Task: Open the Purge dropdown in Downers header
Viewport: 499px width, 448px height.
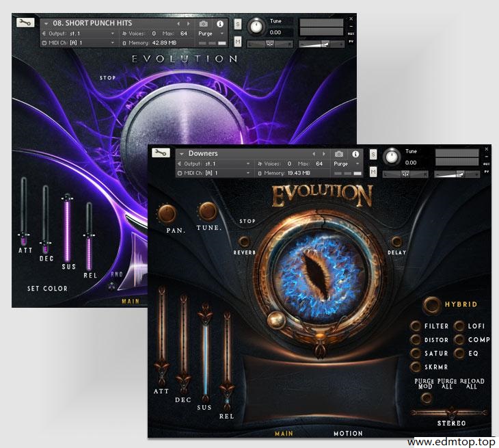Action: [x=345, y=163]
